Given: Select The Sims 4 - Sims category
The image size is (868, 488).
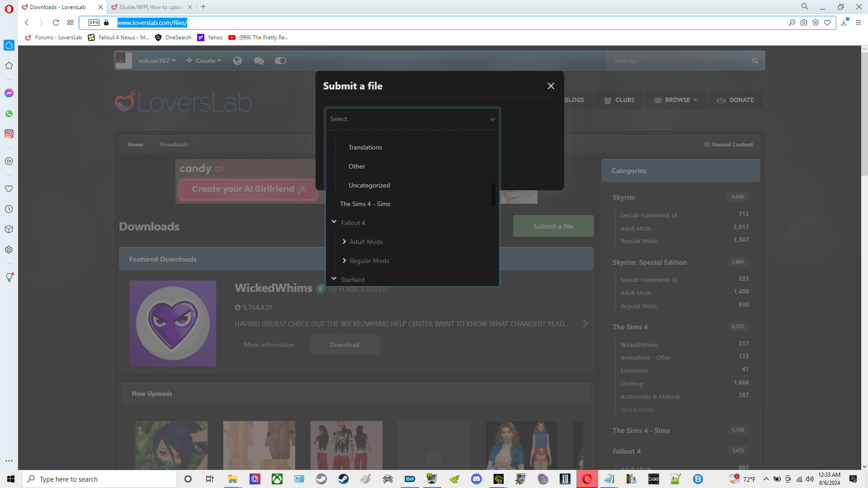Looking at the screenshot, I should [365, 204].
